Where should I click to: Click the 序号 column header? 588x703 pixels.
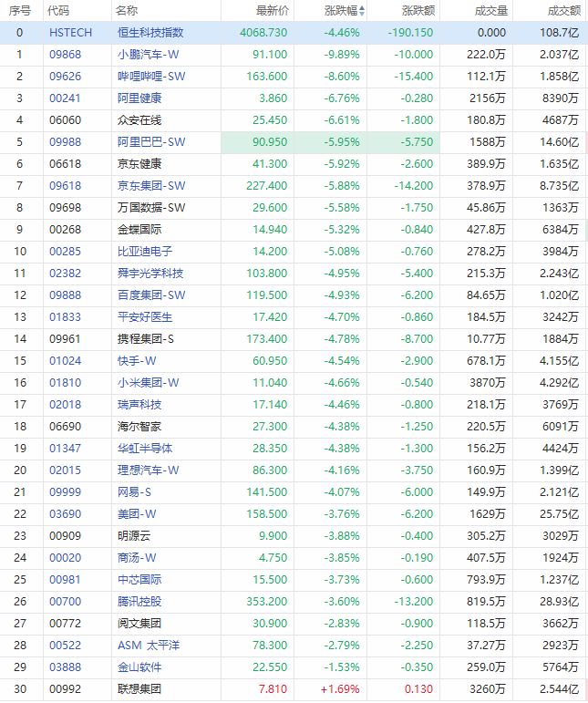click(20, 11)
